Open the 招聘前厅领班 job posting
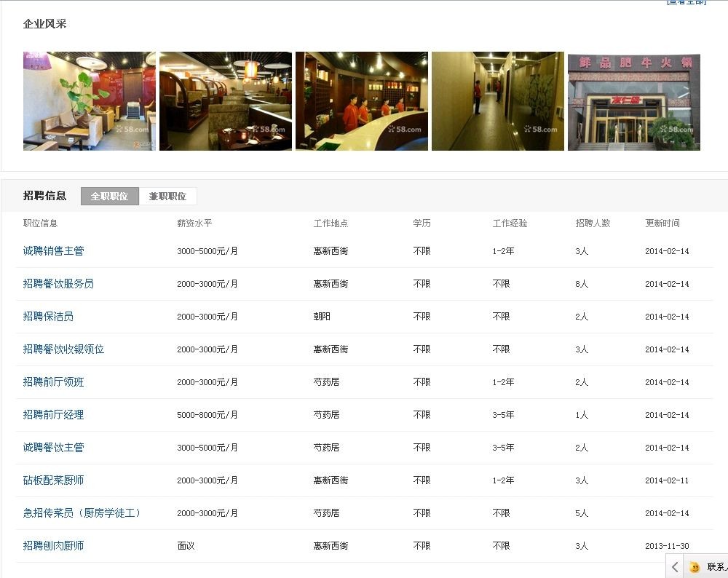Image resolution: width=728 pixels, height=578 pixels. 53,382
